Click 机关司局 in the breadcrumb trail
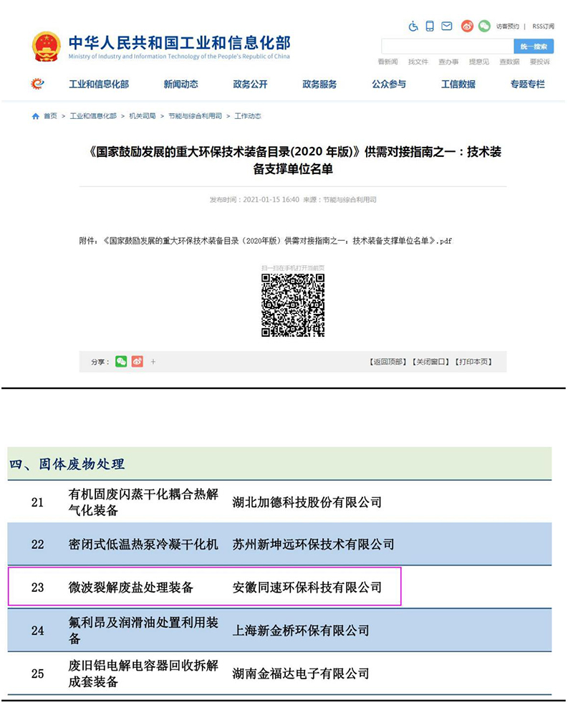This screenshot has width=573, height=728. (143, 116)
